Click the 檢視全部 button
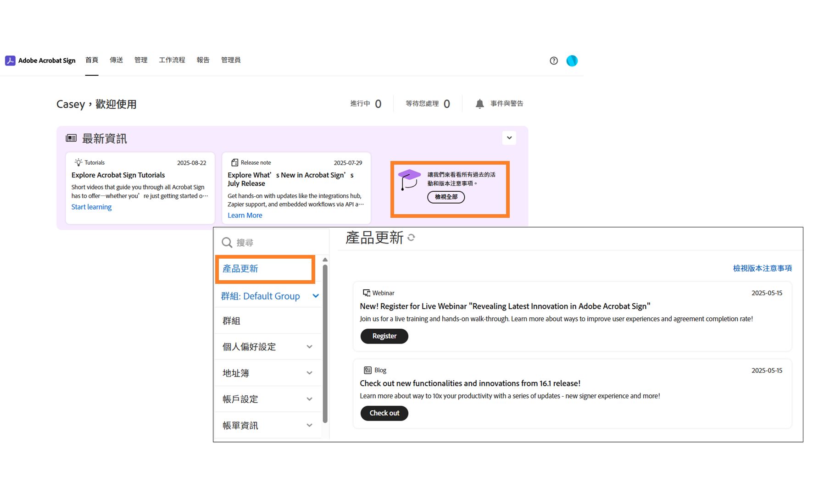The width and height of the screenshot is (813, 504). (446, 197)
